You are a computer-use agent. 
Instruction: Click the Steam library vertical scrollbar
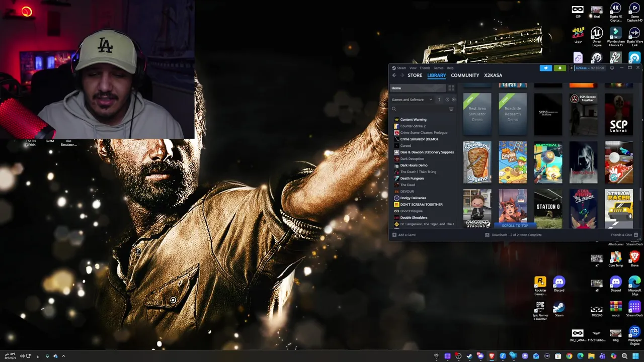(641, 195)
